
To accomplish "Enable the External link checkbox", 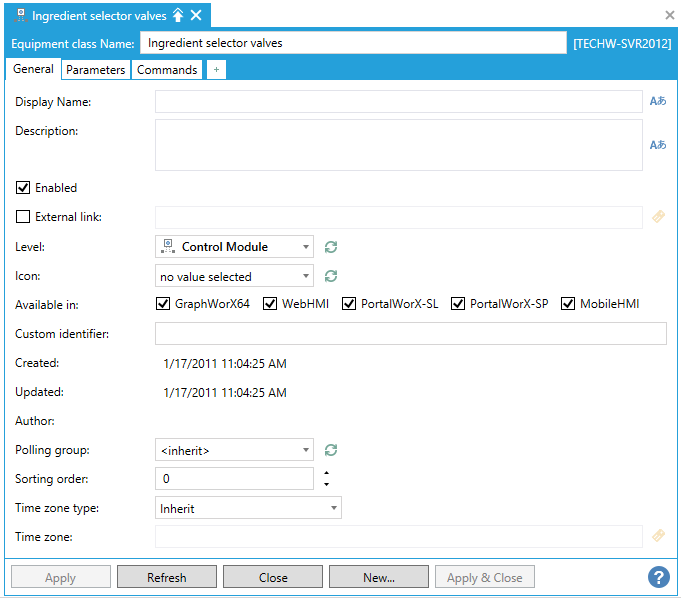I will pyautogui.click(x=23, y=217).
